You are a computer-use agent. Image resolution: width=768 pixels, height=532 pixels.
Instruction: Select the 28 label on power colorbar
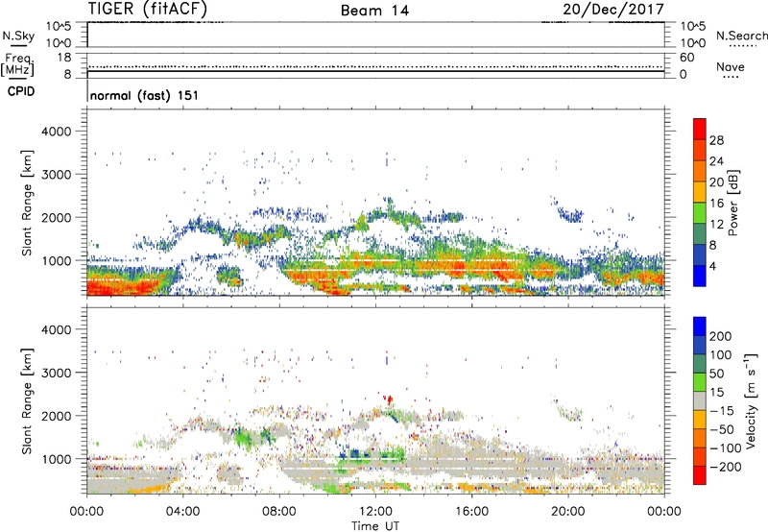coord(716,140)
